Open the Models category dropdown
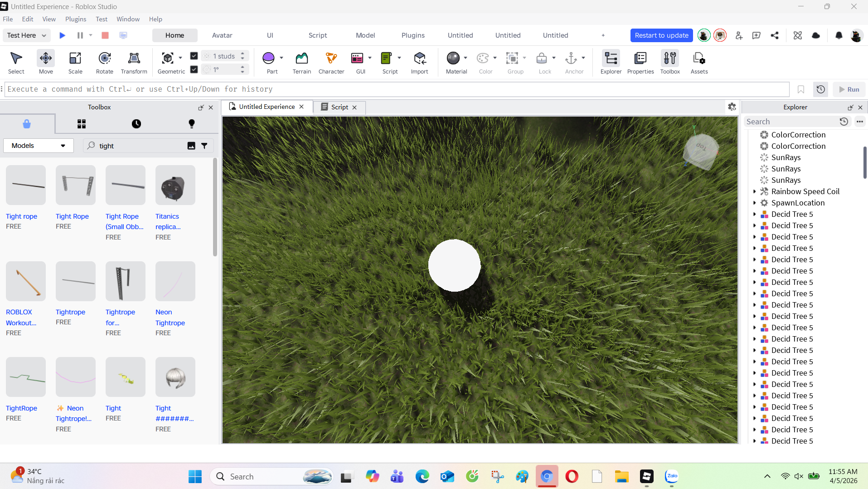Screen dimensions: 868x489 click(39, 146)
